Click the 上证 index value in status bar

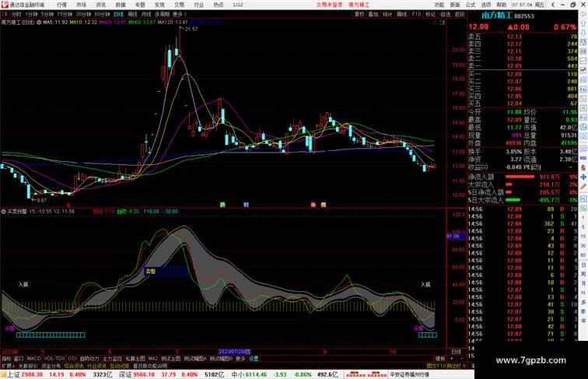click(32, 374)
